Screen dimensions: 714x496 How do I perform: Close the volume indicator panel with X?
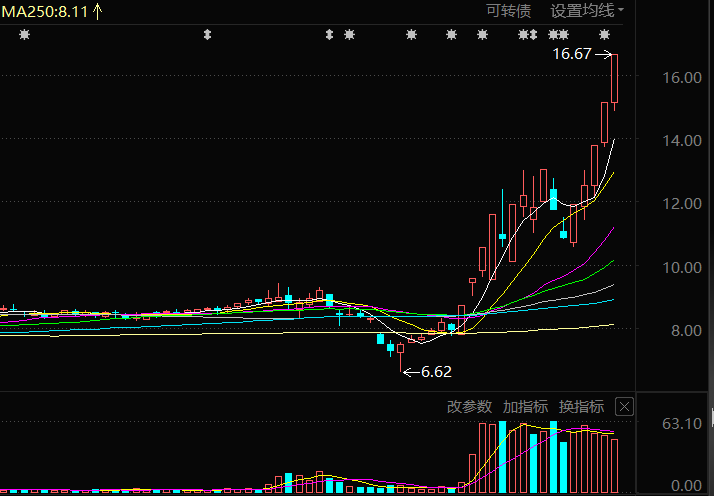(x=624, y=406)
